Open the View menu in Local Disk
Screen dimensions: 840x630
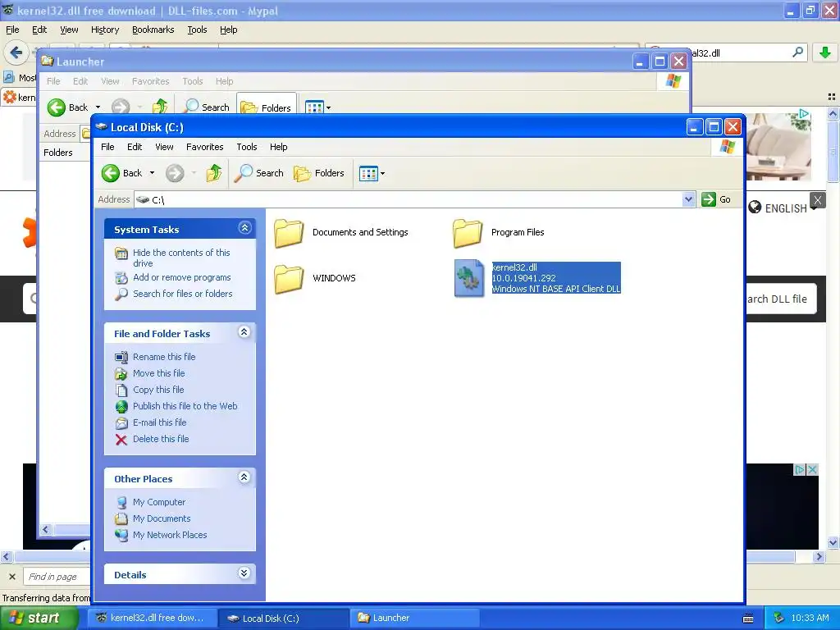pyautogui.click(x=164, y=147)
